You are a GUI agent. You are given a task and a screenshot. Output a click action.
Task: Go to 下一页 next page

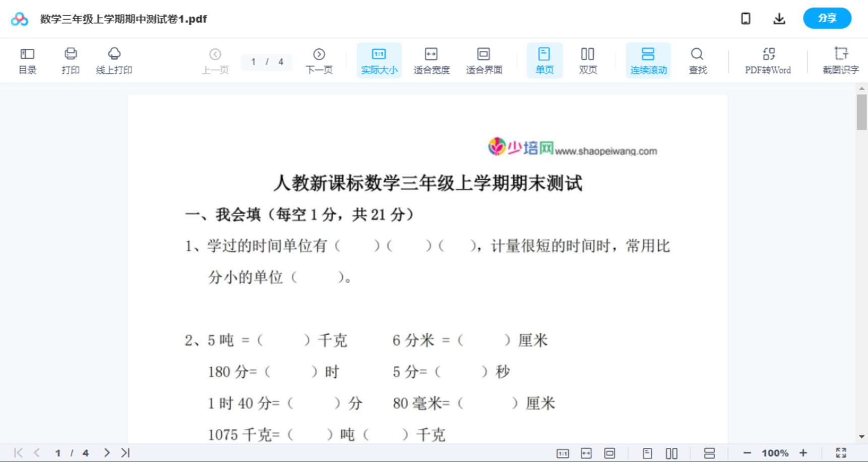[x=319, y=60]
